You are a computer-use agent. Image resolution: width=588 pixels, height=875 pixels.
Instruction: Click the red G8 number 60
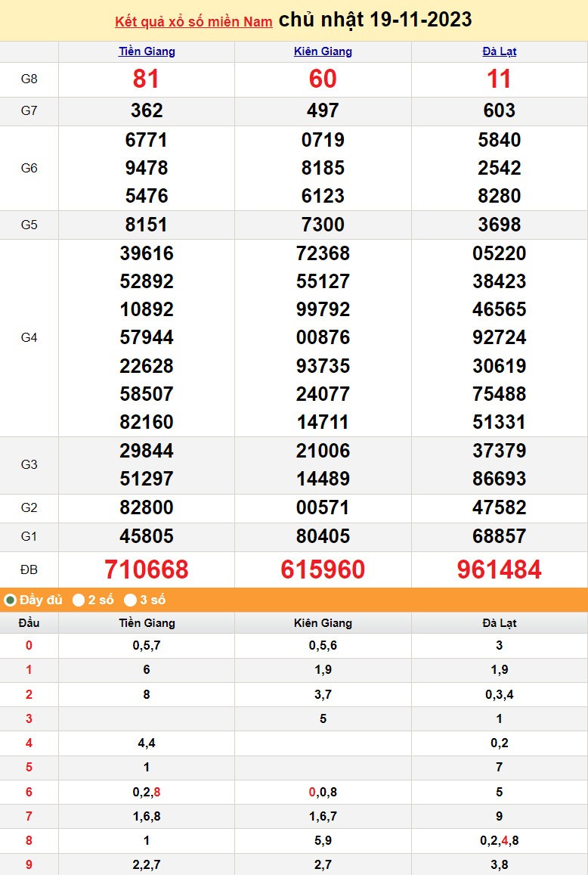(323, 79)
